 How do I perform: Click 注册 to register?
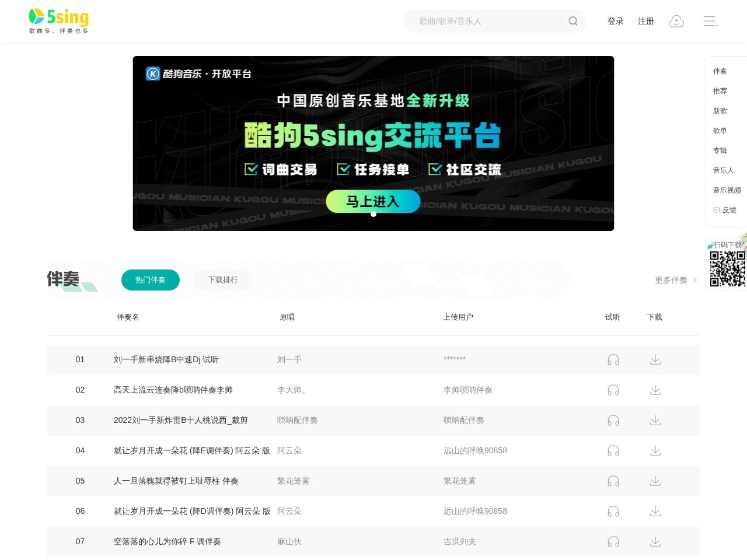[x=646, y=21]
